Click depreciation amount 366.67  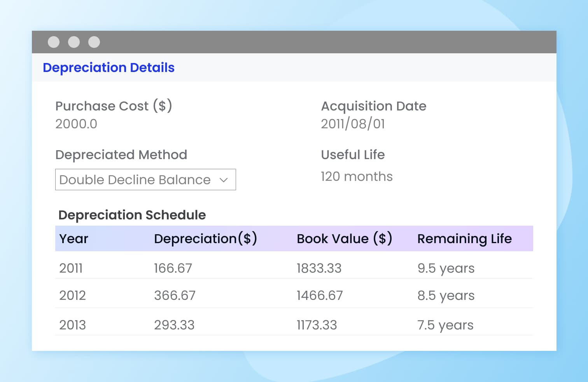(x=175, y=296)
